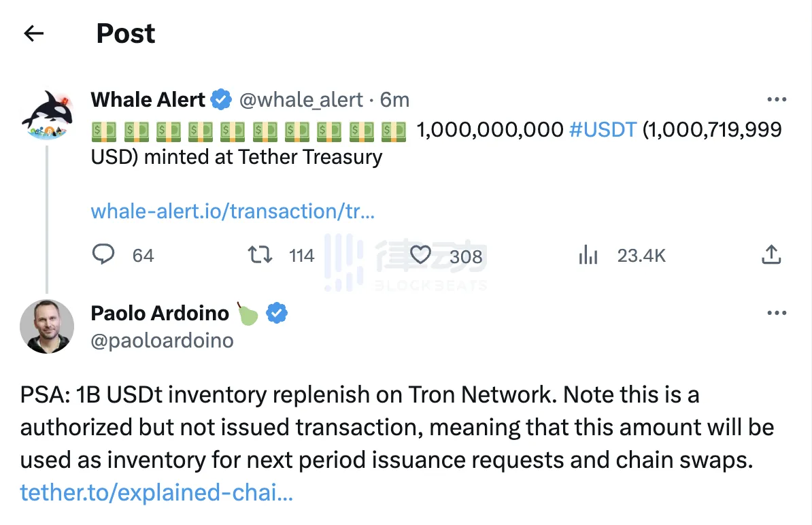Open the whale-alert.io transaction link
This screenshot has height=525, width=812.
click(233, 211)
